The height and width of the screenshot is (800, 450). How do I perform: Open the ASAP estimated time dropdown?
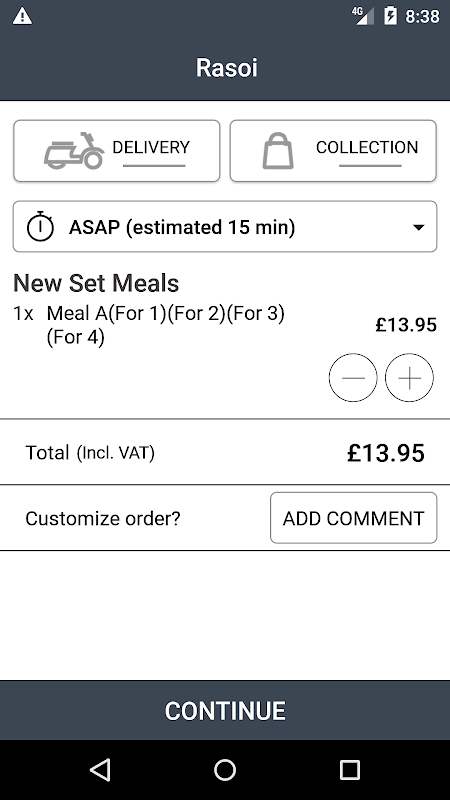[225, 227]
